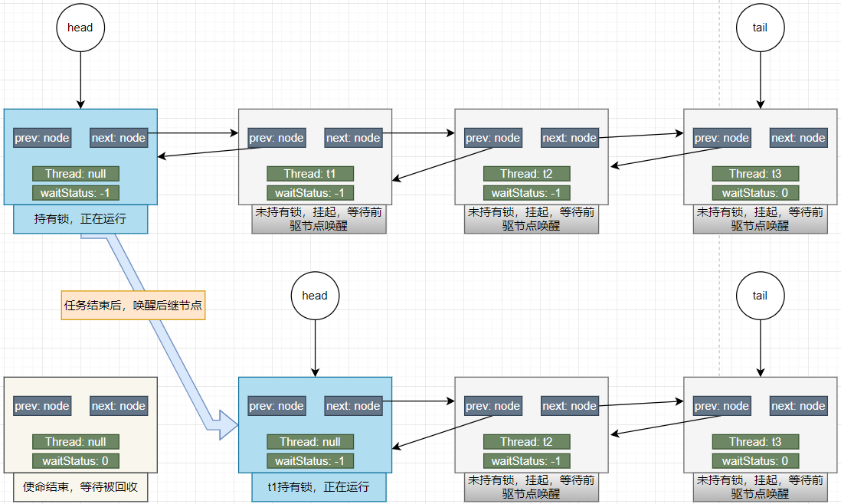Click 'waitStatus: -1' in the lower blue head node

(310, 461)
